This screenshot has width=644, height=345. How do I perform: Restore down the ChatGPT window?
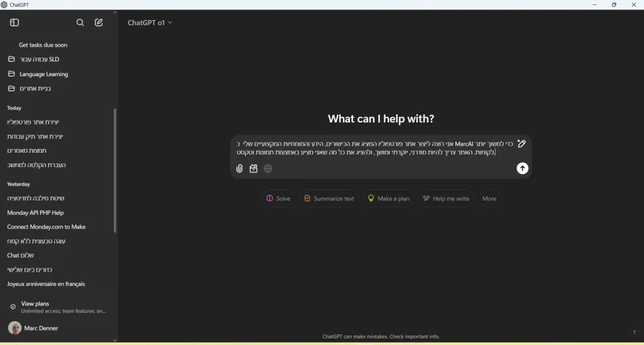(614, 5)
